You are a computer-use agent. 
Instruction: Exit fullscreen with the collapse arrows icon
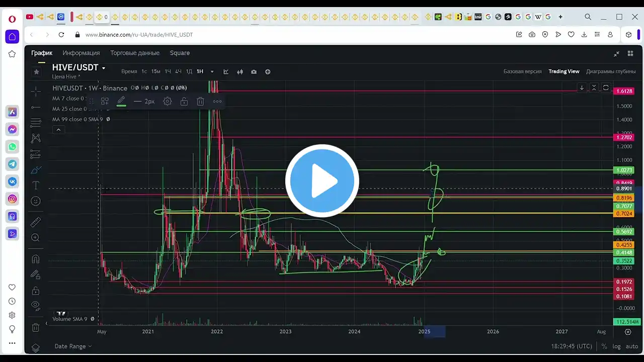(x=616, y=53)
